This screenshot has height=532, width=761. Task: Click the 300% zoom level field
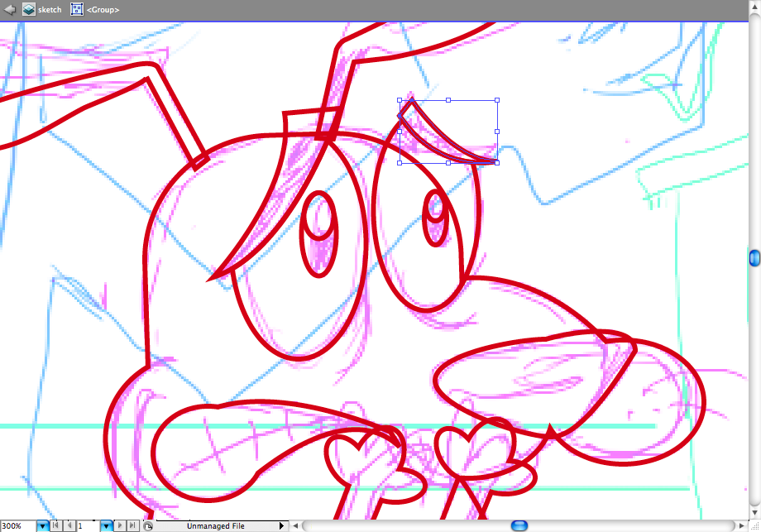18,526
